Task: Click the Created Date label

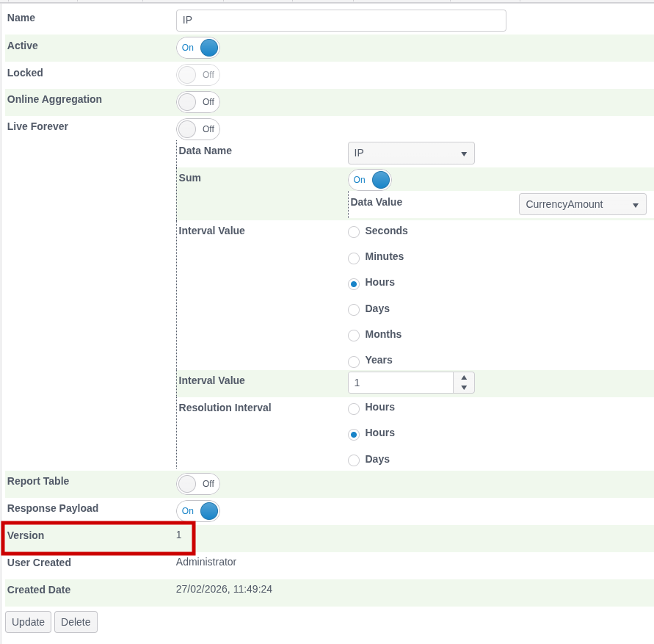Action: pos(39,590)
